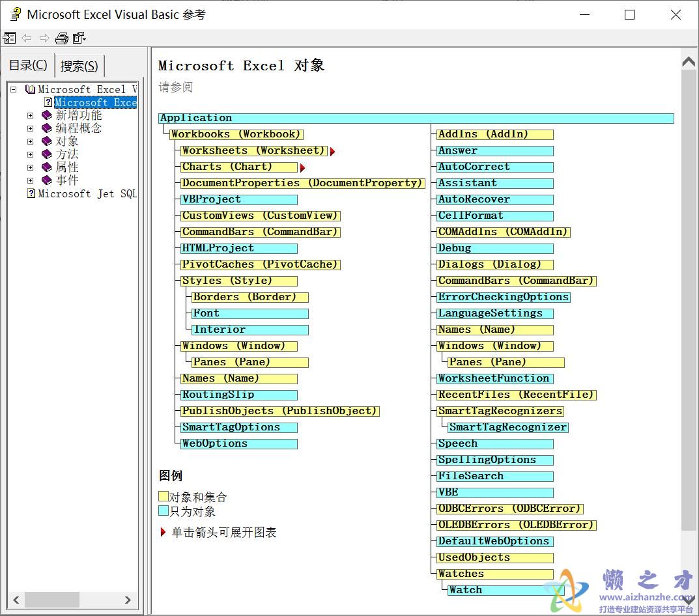Open the SmartTagRecognizer object link
The height and width of the screenshot is (616, 699).
tap(508, 427)
